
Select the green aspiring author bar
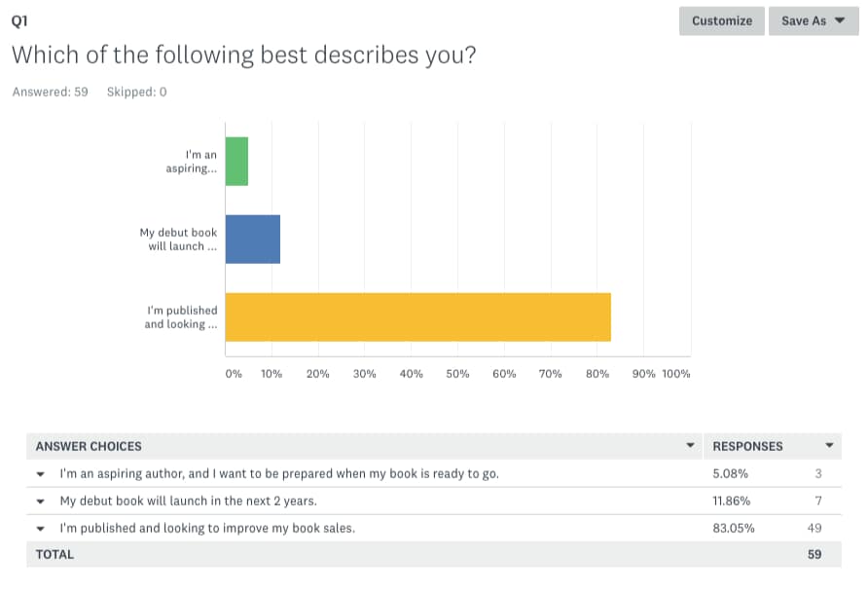click(x=236, y=162)
